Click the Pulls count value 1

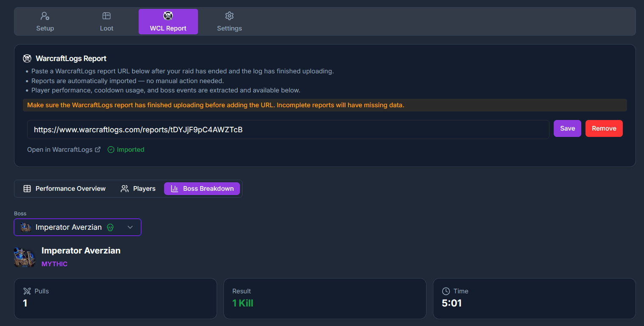(25, 303)
